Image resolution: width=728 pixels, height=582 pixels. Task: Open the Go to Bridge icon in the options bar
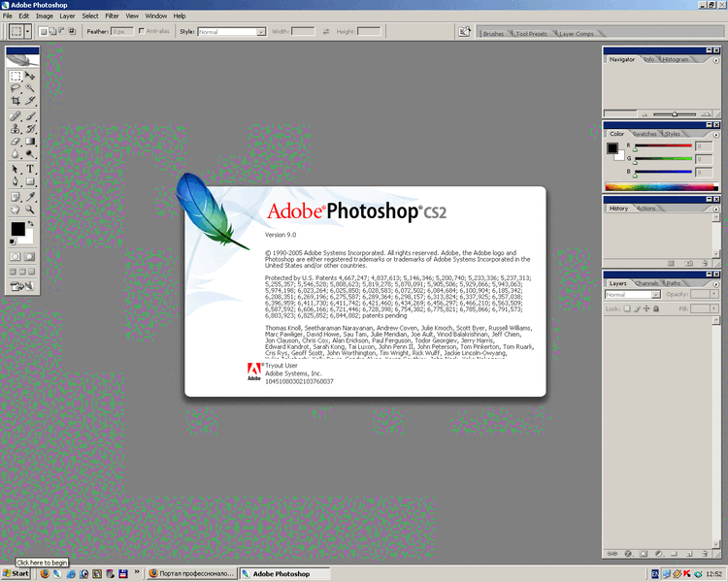click(464, 32)
